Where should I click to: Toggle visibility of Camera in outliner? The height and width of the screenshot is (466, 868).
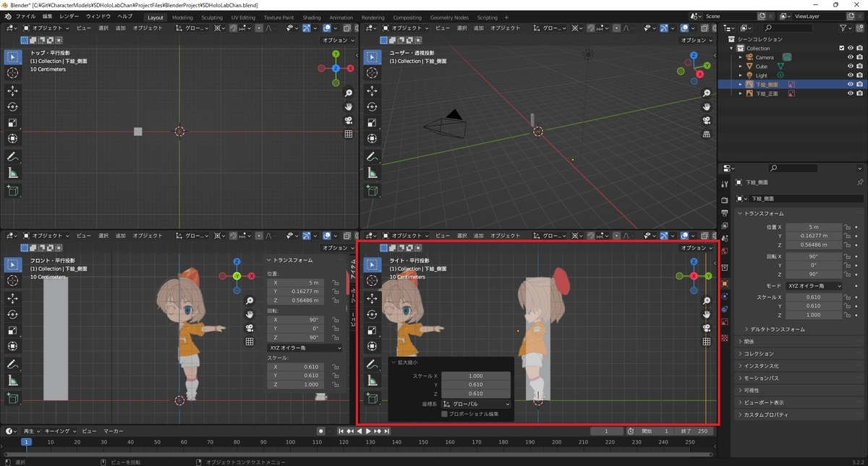851,57
